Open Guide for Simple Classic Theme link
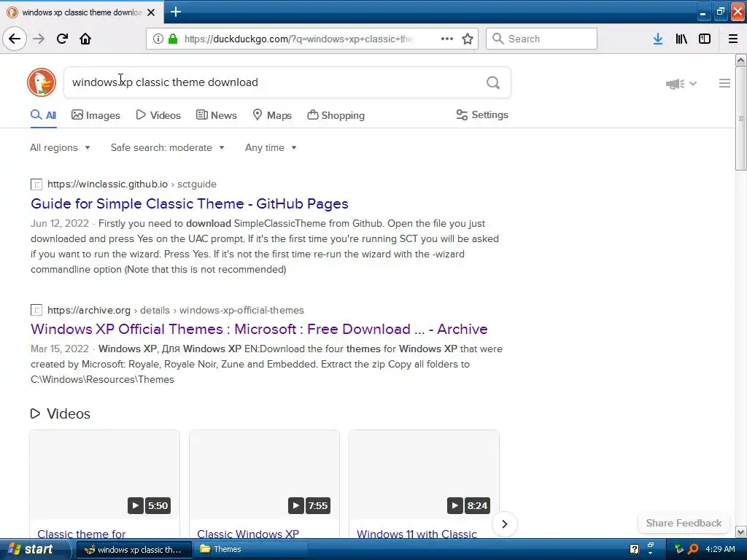747x560 pixels. tap(190, 204)
